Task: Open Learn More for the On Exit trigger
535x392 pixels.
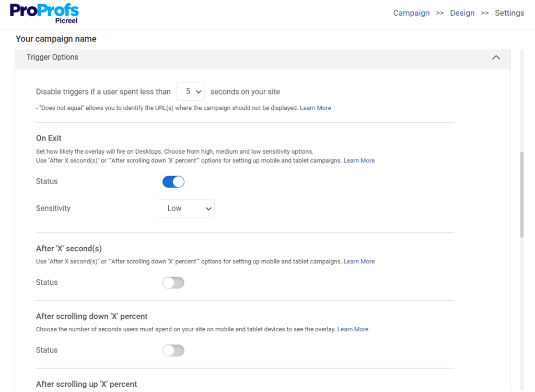Action: 359,160
